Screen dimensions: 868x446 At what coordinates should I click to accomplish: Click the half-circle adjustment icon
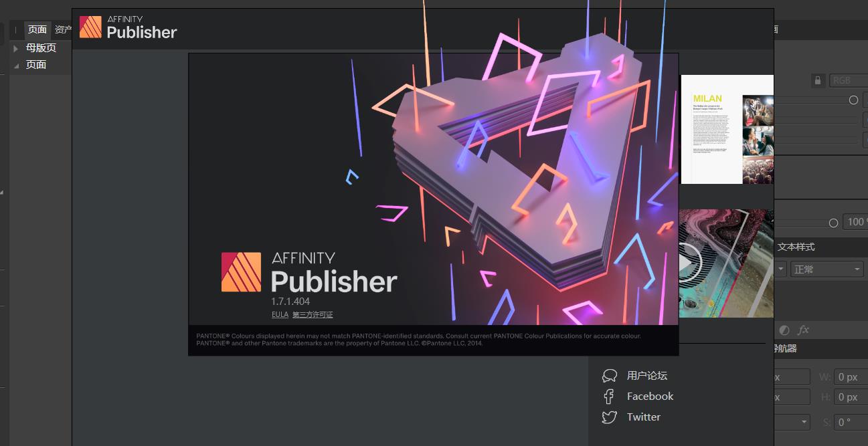(784, 330)
